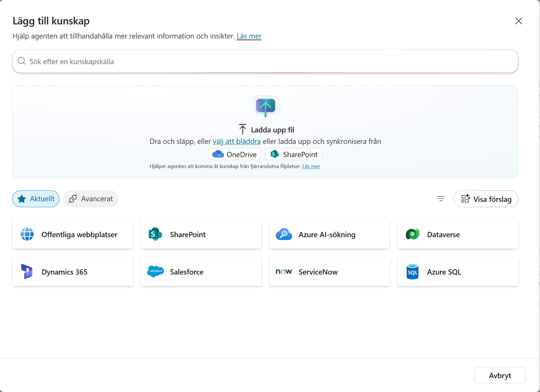This screenshot has width=540, height=392.
Task: Click the Dynamics 365 logo icon
Action: [27, 272]
